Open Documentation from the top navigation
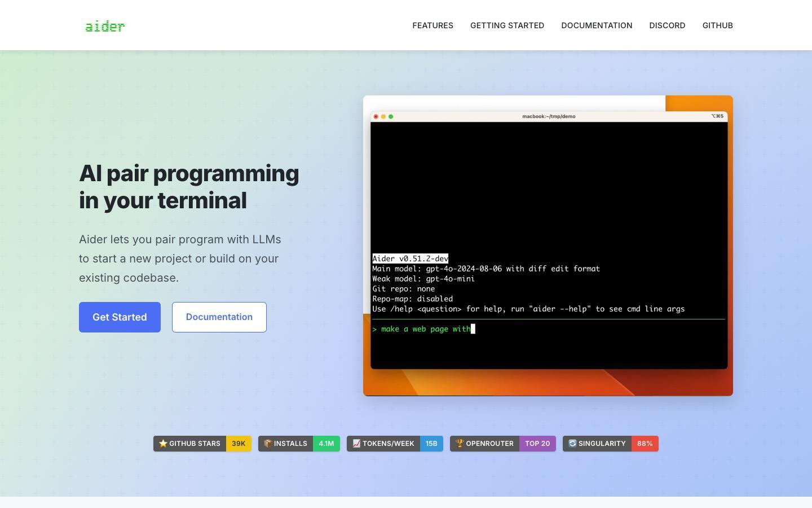 coord(597,25)
